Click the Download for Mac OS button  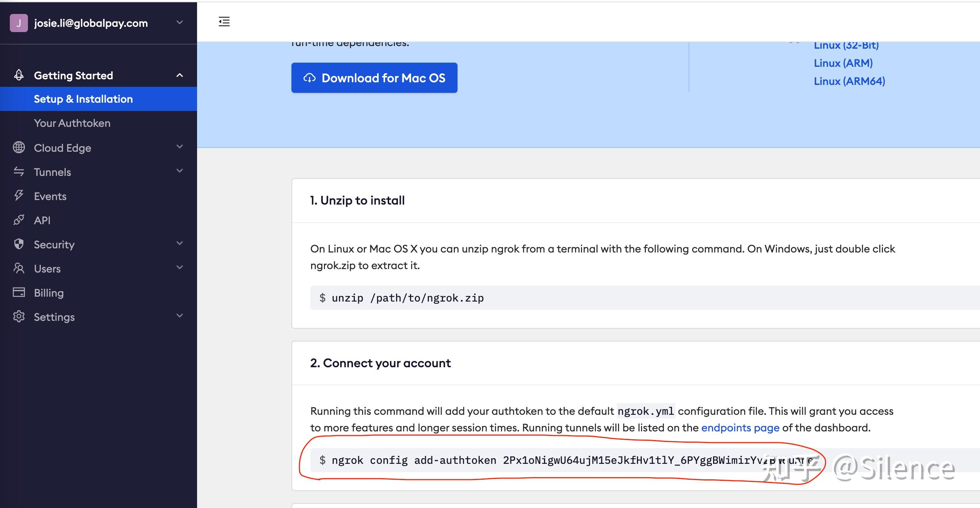(374, 78)
